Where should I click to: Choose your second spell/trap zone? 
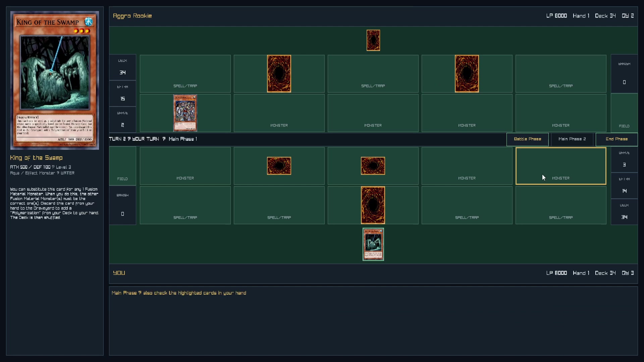279,205
